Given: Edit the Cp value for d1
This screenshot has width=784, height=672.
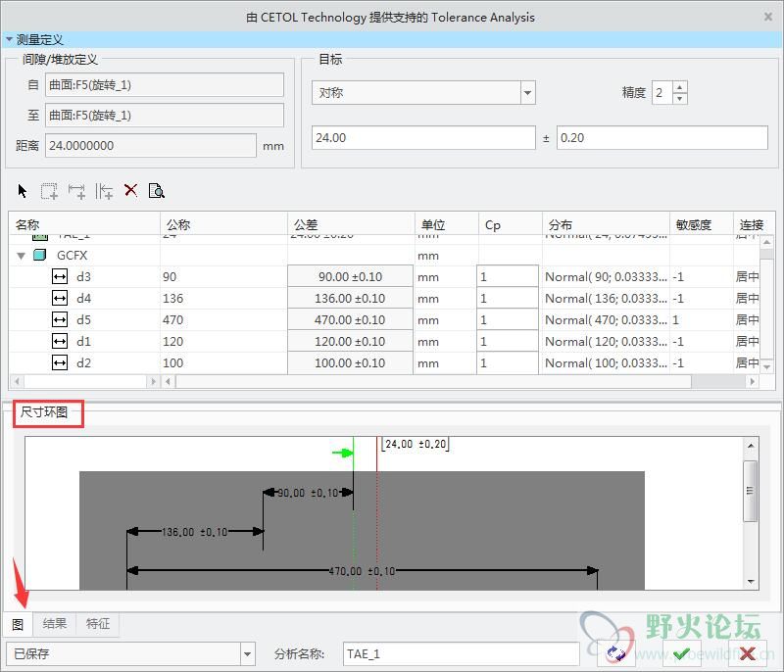Looking at the screenshot, I should pyautogui.click(x=508, y=341).
